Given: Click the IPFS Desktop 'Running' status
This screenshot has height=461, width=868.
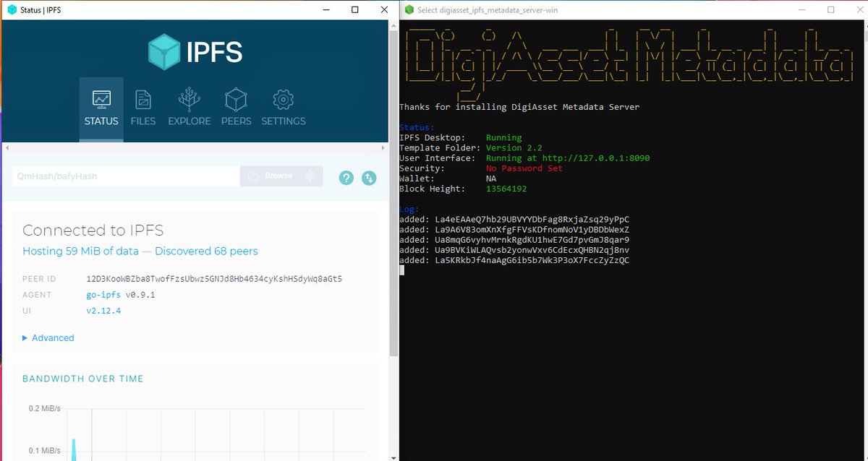Looking at the screenshot, I should [503, 137].
